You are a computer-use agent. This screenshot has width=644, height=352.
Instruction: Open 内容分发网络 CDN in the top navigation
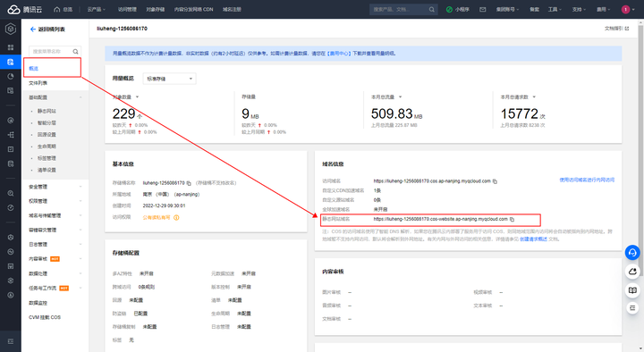click(193, 10)
